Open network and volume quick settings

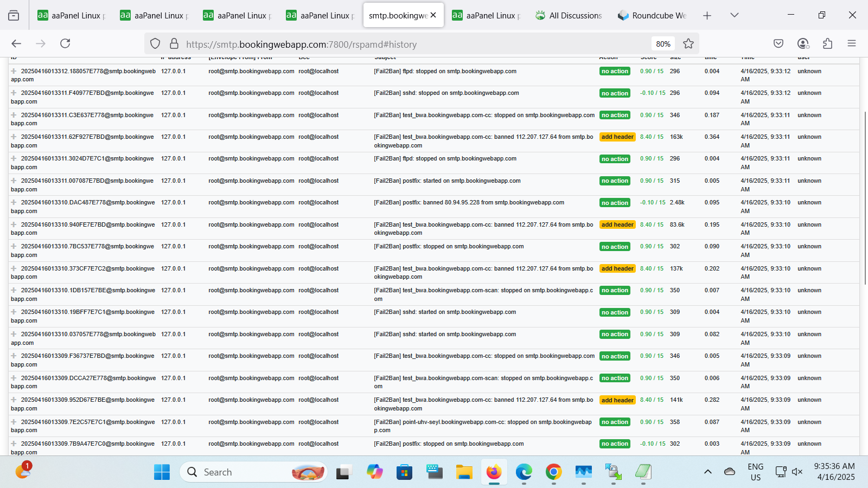789,472
